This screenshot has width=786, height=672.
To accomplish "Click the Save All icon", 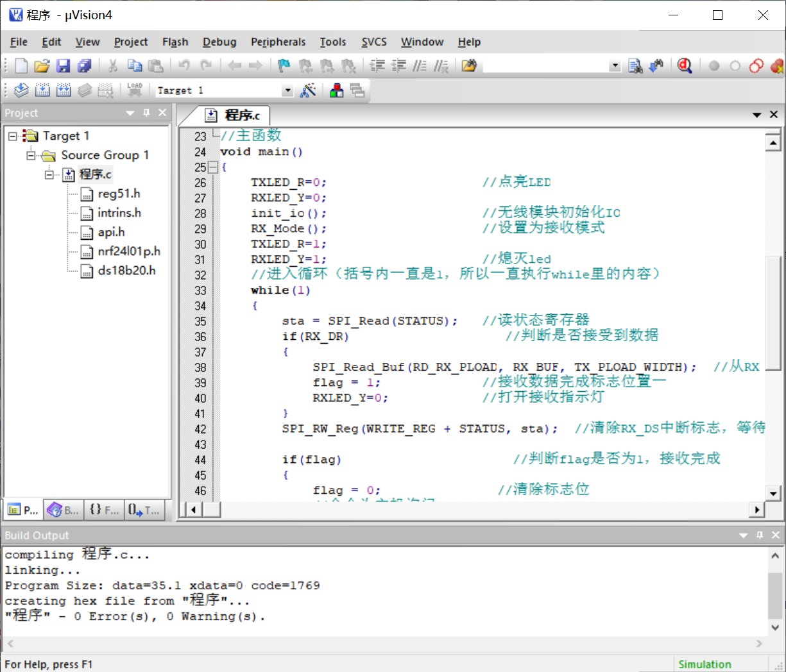I will click(x=84, y=65).
